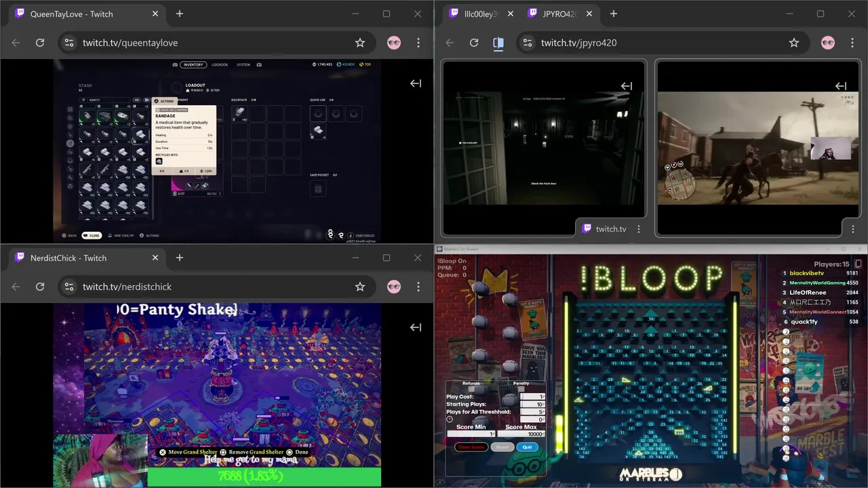Click the CLOSE prompt at the game bottom
The image size is (868, 488).
[92, 235]
